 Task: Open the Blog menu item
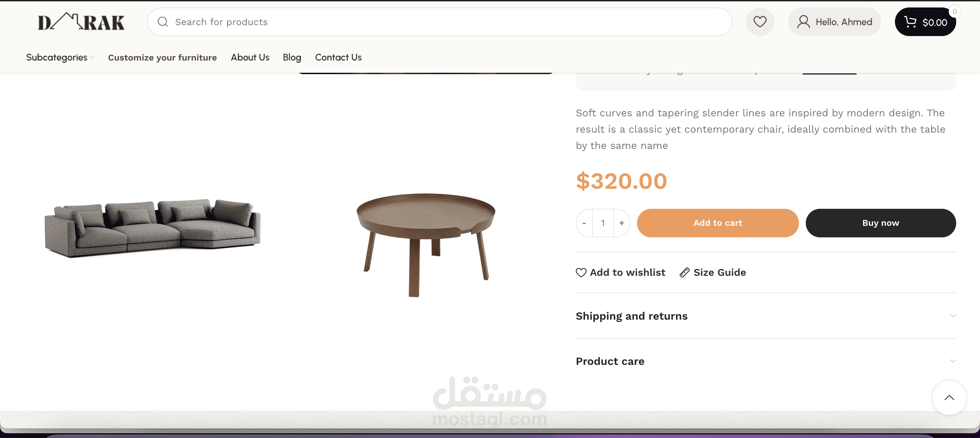[292, 57]
